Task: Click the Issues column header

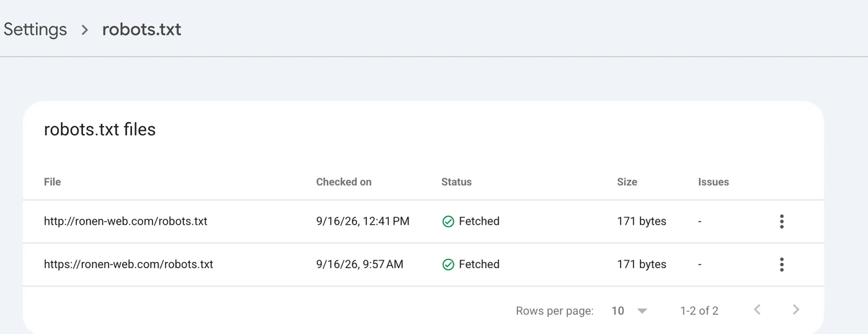Action: (x=714, y=182)
